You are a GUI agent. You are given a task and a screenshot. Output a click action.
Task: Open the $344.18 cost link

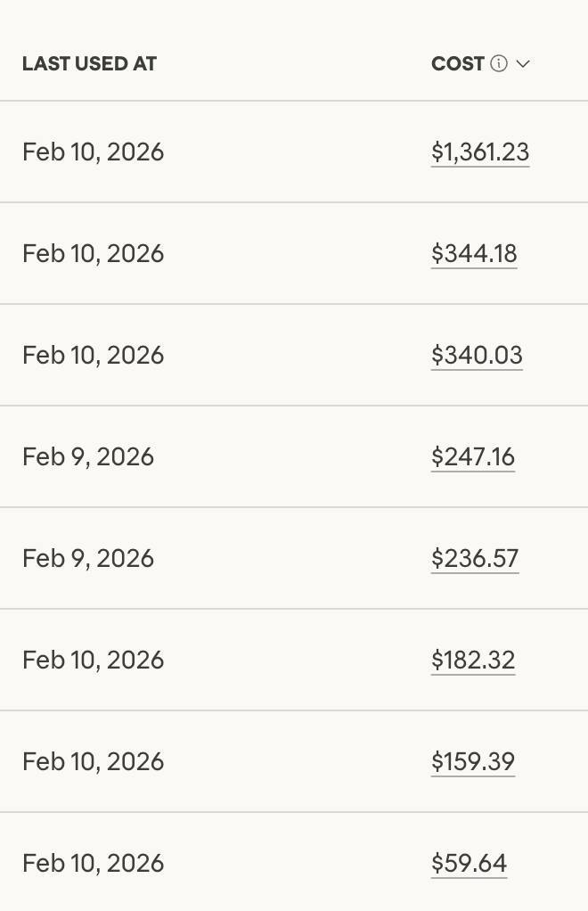point(474,254)
